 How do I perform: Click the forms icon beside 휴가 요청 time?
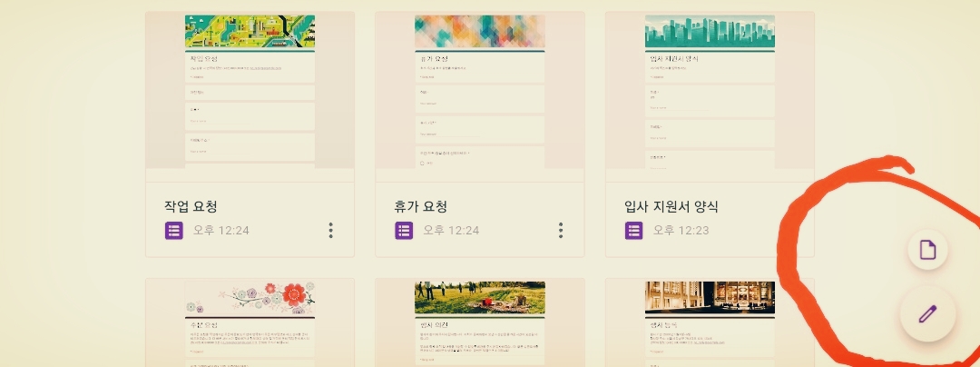coord(404,231)
